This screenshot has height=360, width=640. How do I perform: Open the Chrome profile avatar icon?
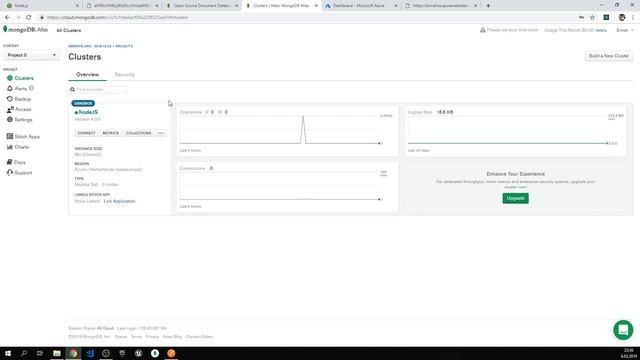coord(622,18)
